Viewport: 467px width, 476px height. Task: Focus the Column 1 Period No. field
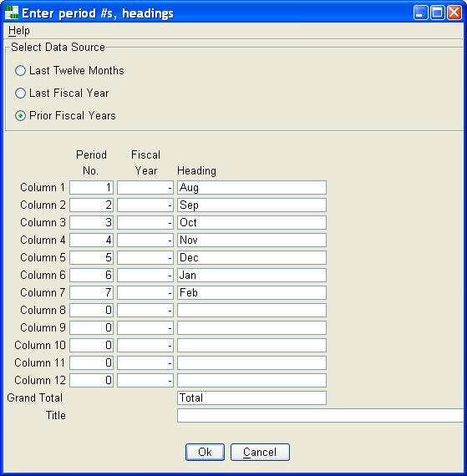91,188
